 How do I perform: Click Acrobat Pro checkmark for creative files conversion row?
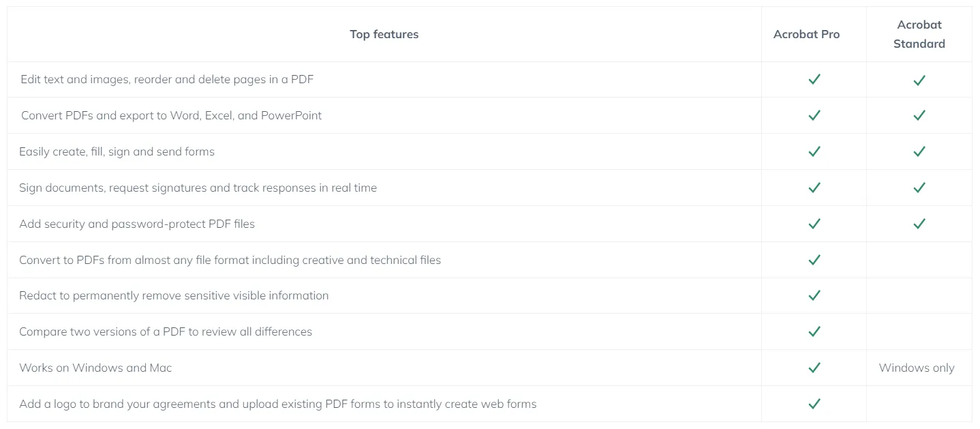pos(814,260)
